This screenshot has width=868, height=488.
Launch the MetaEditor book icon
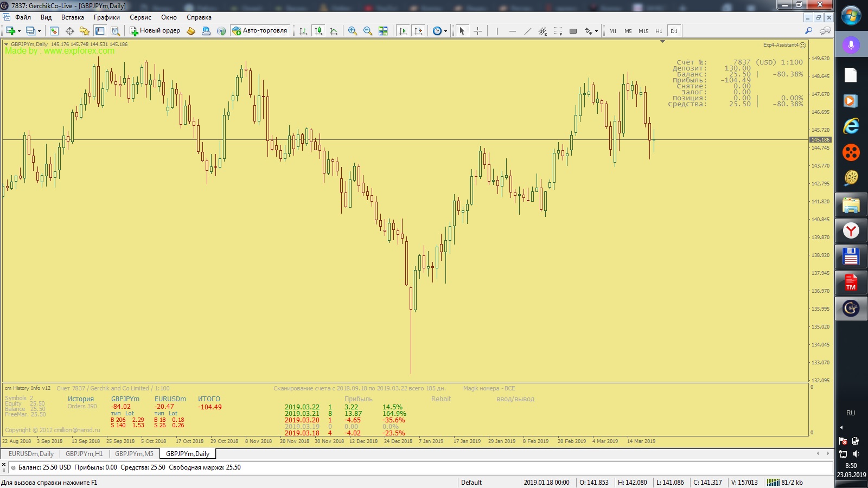click(x=191, y=31)
